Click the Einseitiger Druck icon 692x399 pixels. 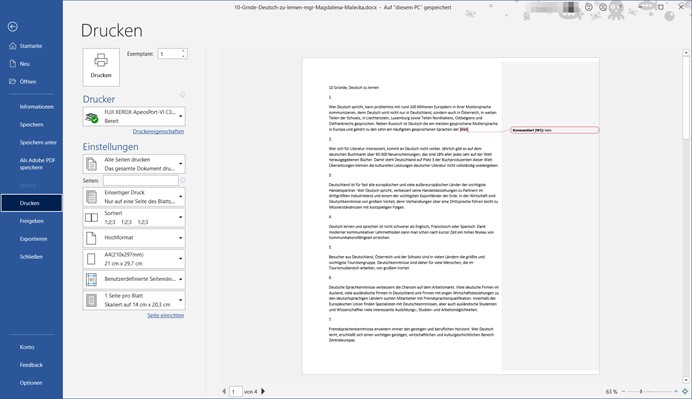tap(91, 197)
